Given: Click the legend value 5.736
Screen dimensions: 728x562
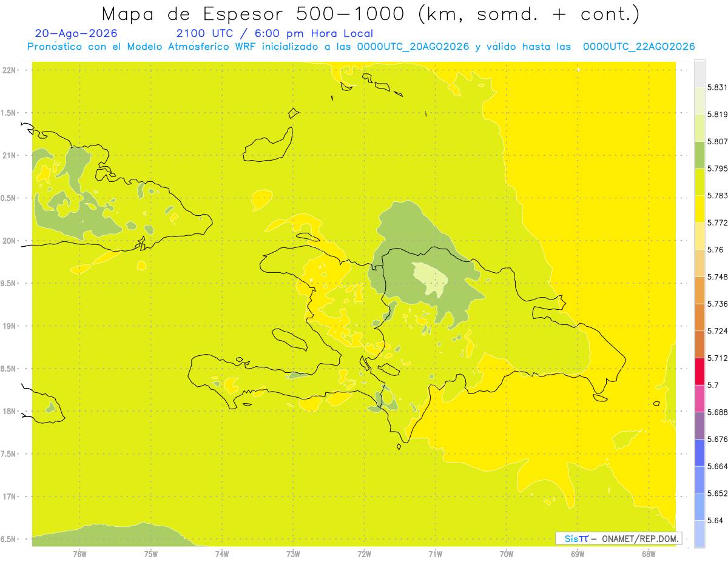Looking at the screenshot, I should click(718, 304).
